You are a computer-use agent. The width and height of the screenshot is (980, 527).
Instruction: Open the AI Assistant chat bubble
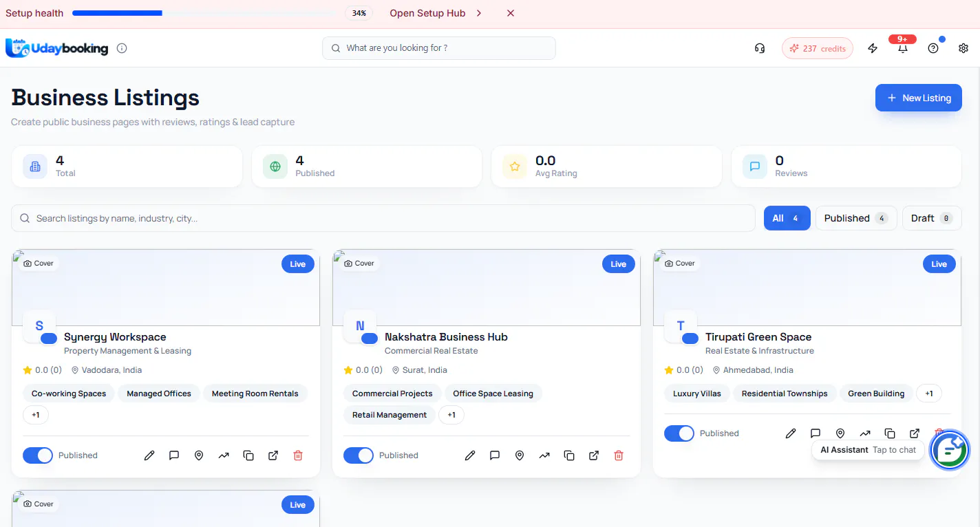pyautogui.click(x=950, y=450)
